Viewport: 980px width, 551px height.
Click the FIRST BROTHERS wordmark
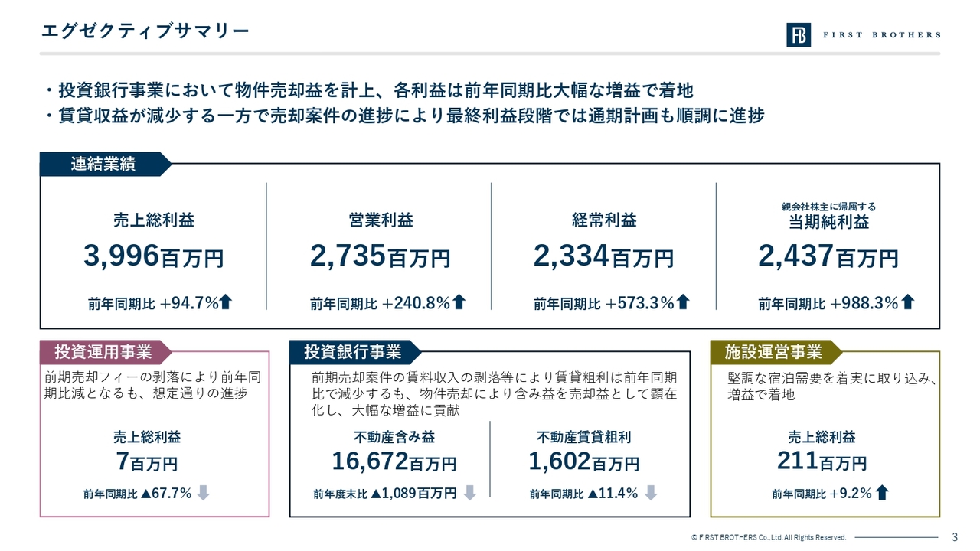point(881,35)
